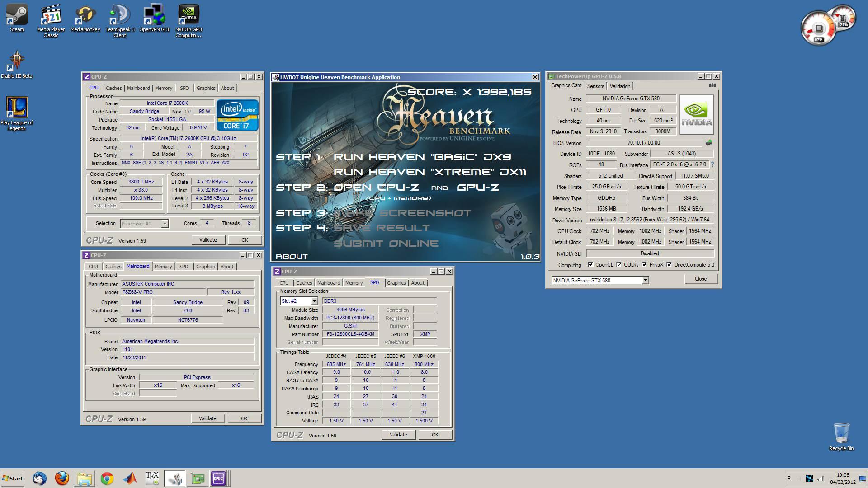Click the Close button in GPU-Z
This screenshot has width=868, height=488.
(701, 279)
